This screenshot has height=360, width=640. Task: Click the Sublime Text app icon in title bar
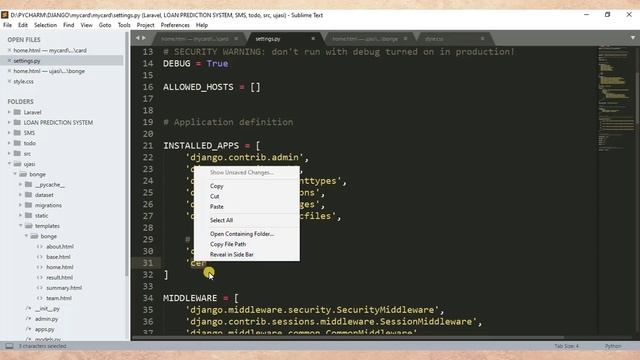(x=4, y=15)
